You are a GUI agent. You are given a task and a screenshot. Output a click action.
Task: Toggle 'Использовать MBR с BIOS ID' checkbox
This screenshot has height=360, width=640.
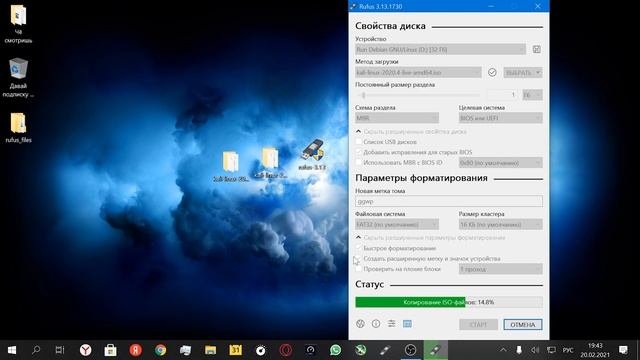click(359, 162)
